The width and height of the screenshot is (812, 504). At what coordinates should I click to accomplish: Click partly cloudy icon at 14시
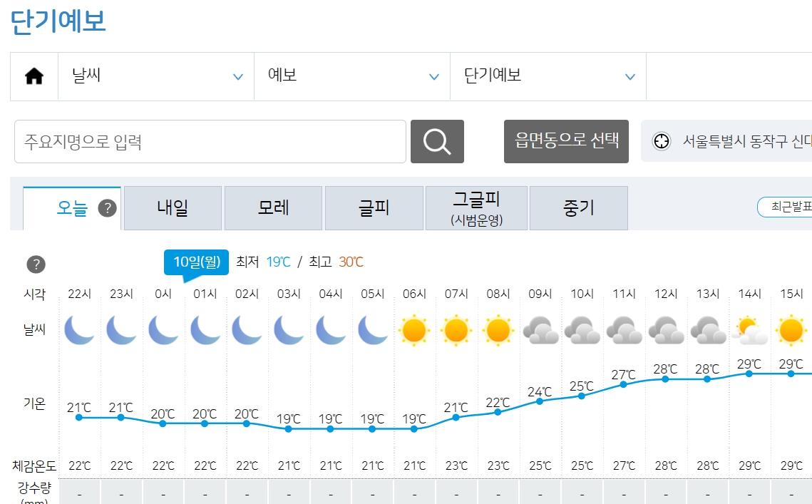click(x=749, y=331)
